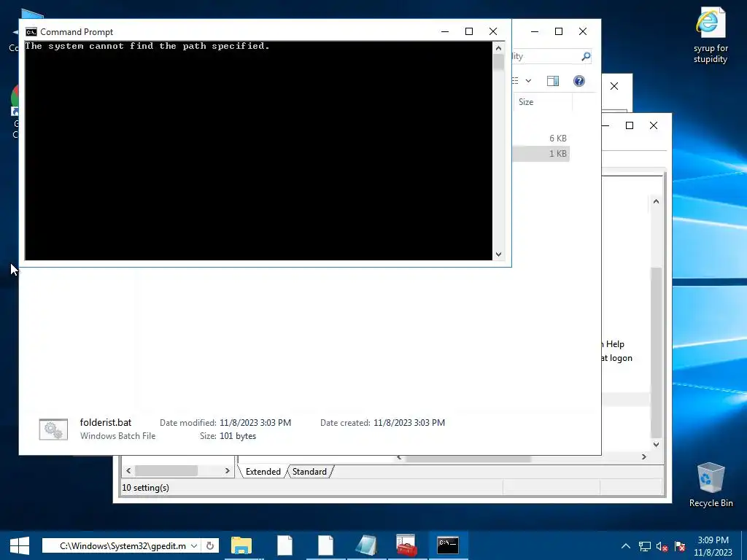Open the Windows Start menu
This screenshot has width=747, height=560.
[x=19, y=545]
